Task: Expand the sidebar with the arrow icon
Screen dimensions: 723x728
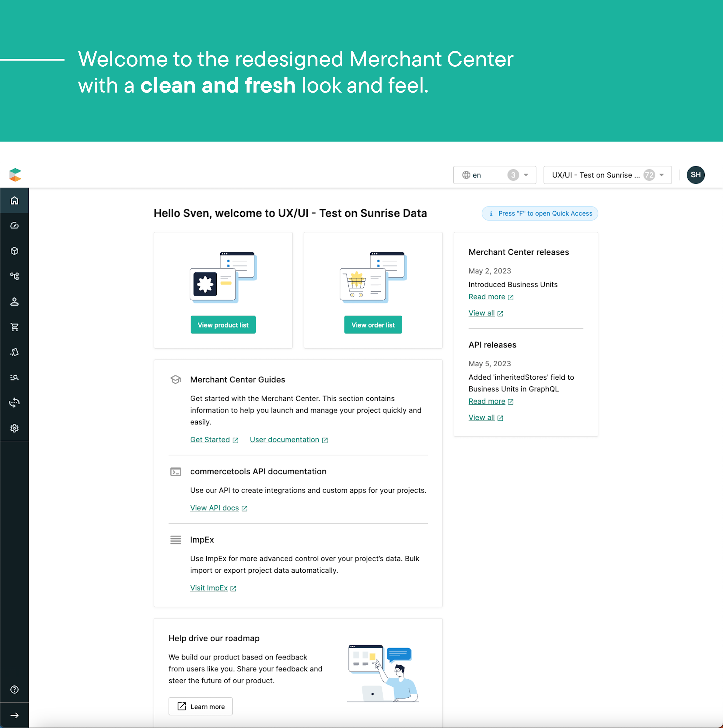Action: [x=14, y=715]
